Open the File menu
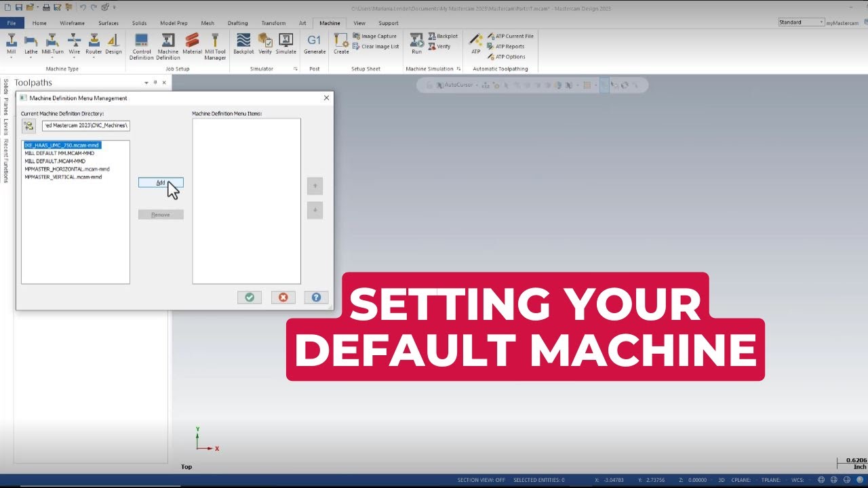 tap(12, 23)
